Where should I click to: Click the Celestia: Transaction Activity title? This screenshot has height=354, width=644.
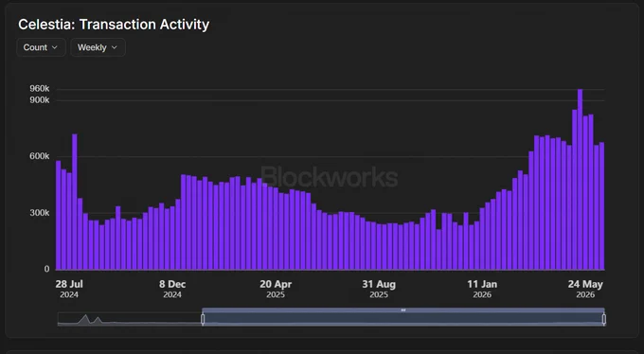pyautogui.click(x=114, y=25)
